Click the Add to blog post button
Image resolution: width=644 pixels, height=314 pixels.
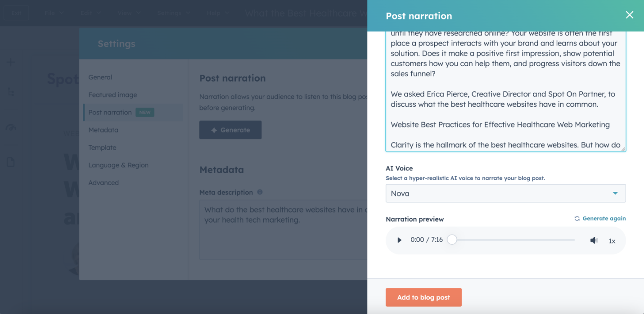click(423, 297)
